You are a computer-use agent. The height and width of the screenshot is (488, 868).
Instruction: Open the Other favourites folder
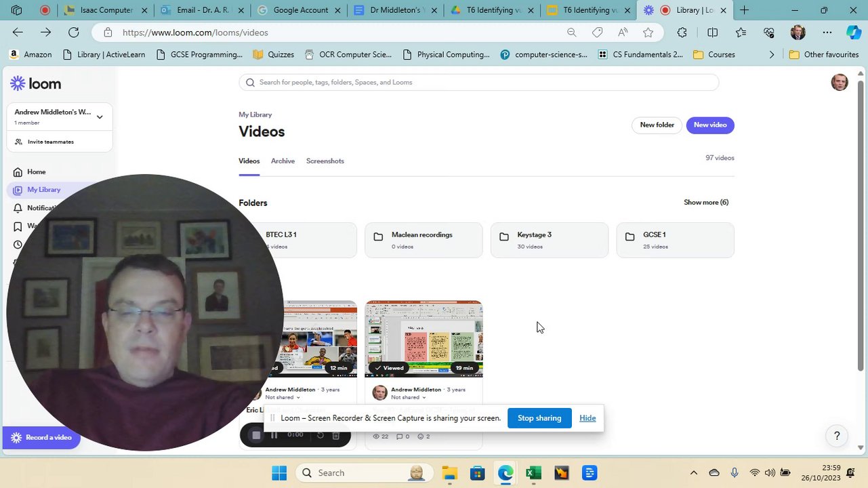pos(824,55)
